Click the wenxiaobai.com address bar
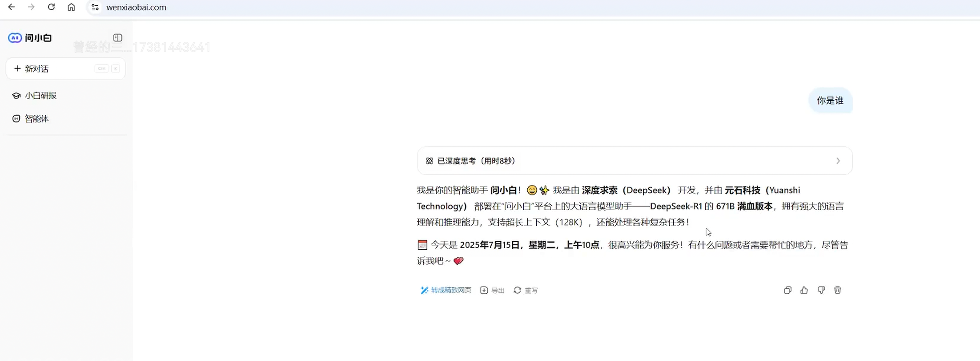980x361 pixels. tap(534, 8)
